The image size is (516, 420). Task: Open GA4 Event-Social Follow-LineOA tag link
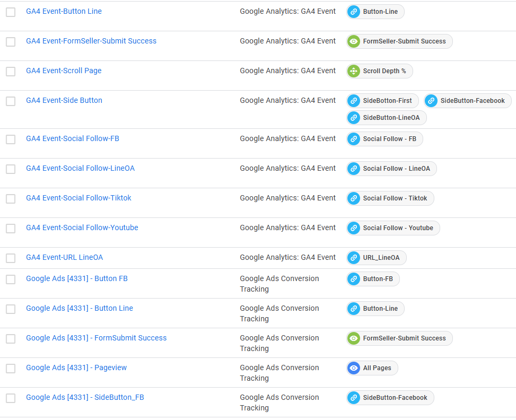[80, 168]
